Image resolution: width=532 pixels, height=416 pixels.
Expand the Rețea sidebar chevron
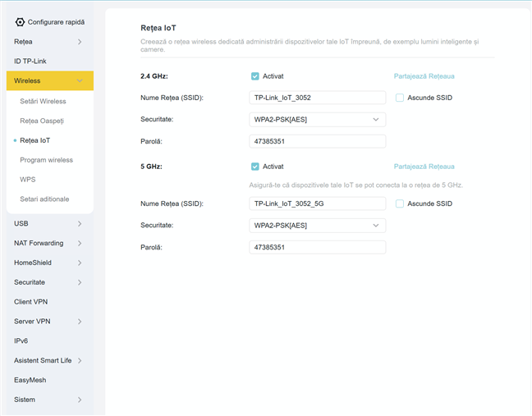coord(80,41)
